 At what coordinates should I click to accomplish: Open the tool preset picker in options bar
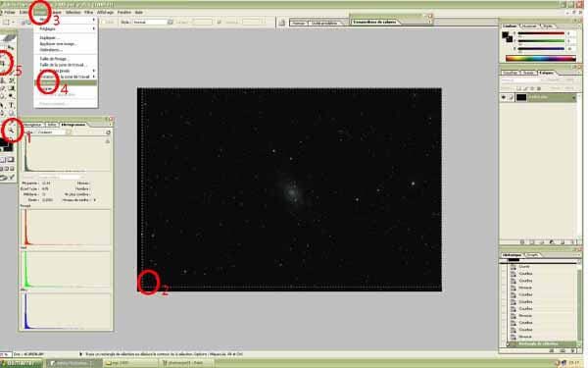(8, 23)
